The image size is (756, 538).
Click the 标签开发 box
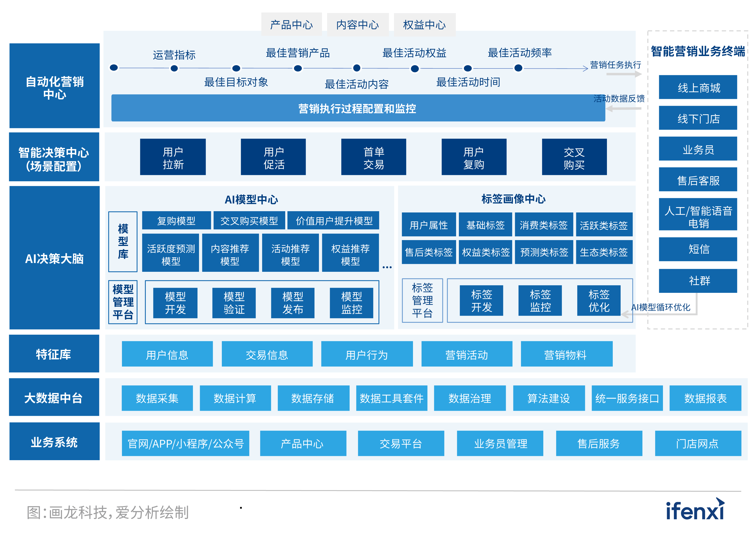(x=481, y=300)
